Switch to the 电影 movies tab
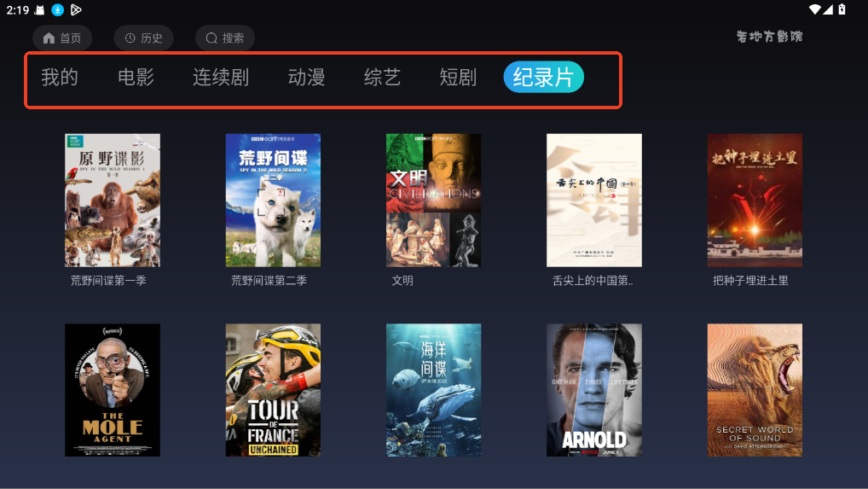This screenshot has height=489, width=868. tap(136, 77)
